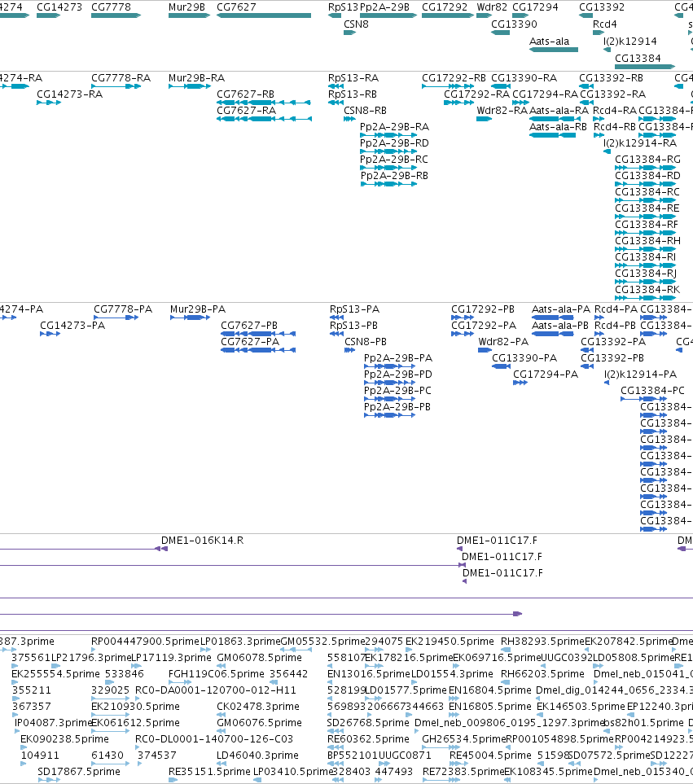Select EST LP01863.3prime
This screenshot has width=693, height=784.
(240, 641)
